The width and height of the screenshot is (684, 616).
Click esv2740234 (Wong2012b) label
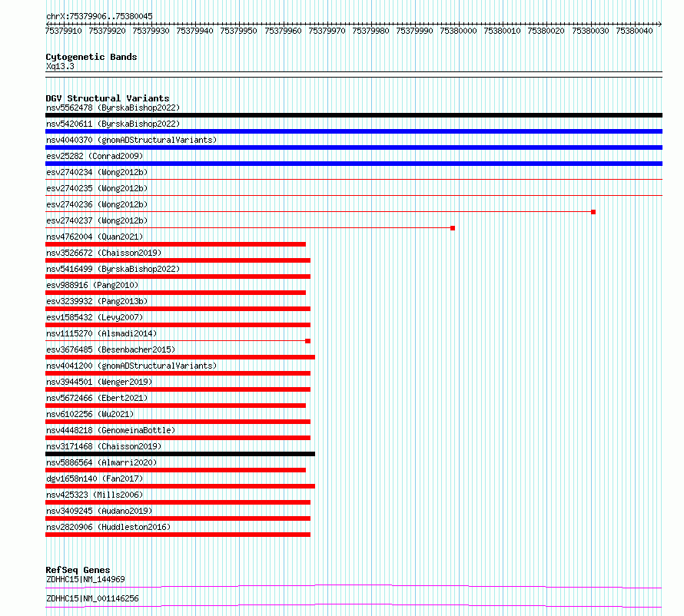point(97,172)
